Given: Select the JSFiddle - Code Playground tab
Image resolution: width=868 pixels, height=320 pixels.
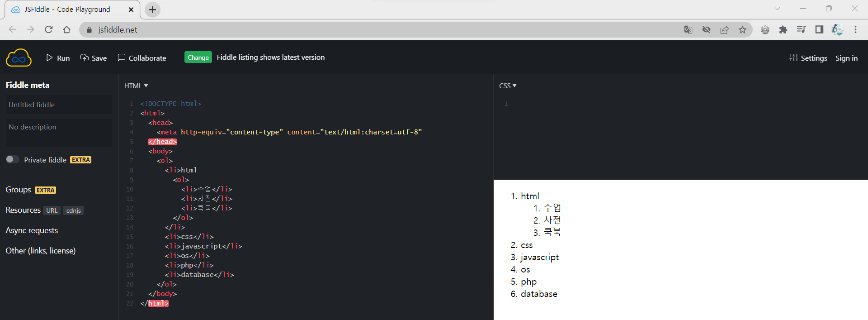Looking at the screenshot, I should (72, 10).
